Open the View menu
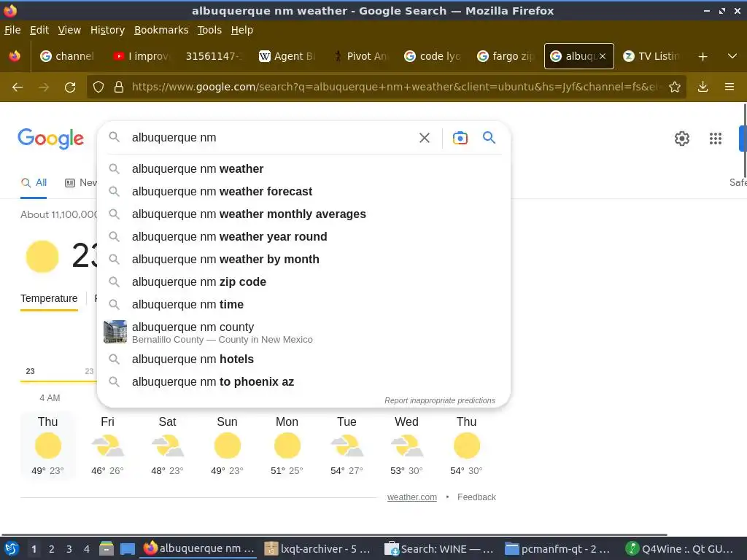Image resolution: width=747 pixels, height=560 pixels. coord(69,30)
